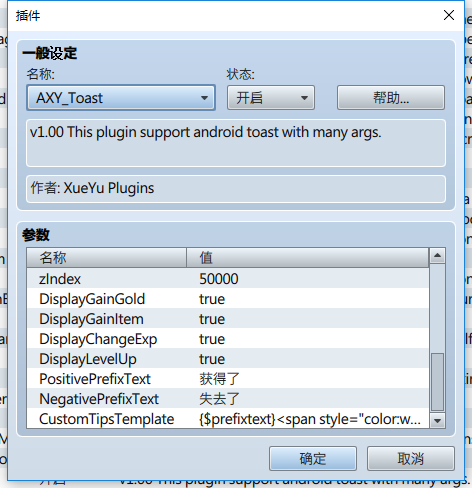Select the DisplayLevelUp parameter row
The width and height of the screenshot is (472, 488).
pos(228,359)
